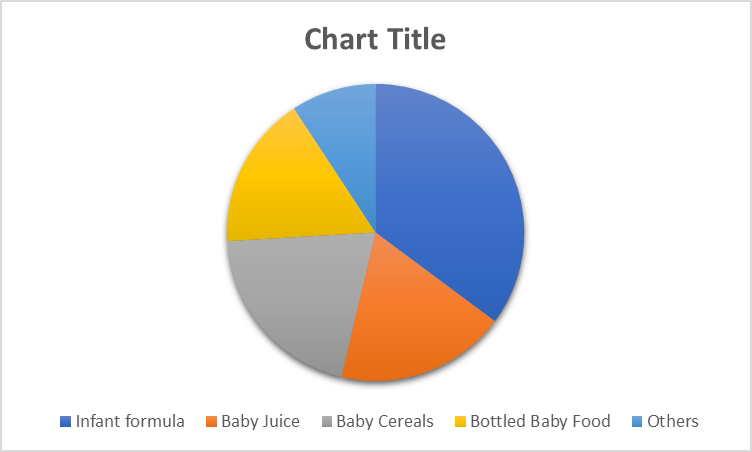752x452 pixels.
Task: Click blank space left of Chart Title
Action: coord(150,40)
